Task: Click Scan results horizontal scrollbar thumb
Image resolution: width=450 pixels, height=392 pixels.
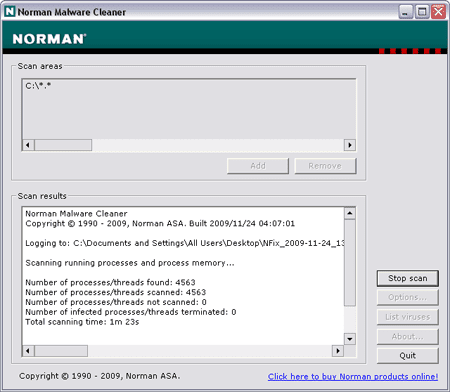Action: (61, 351)
